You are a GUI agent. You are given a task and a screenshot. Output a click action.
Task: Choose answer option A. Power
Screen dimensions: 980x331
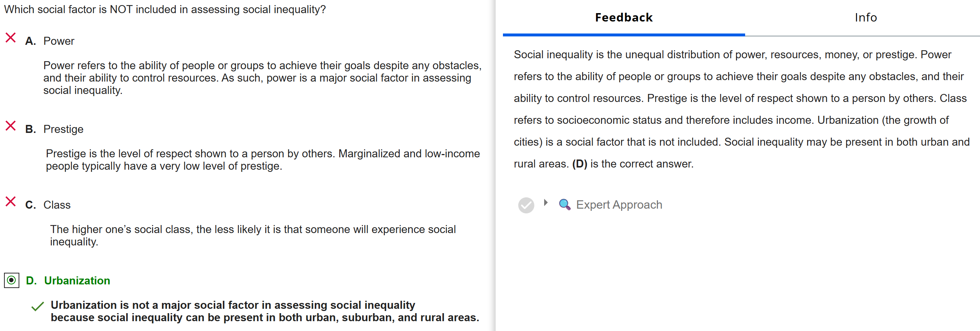pyautogui.click(x=59, y=41)
